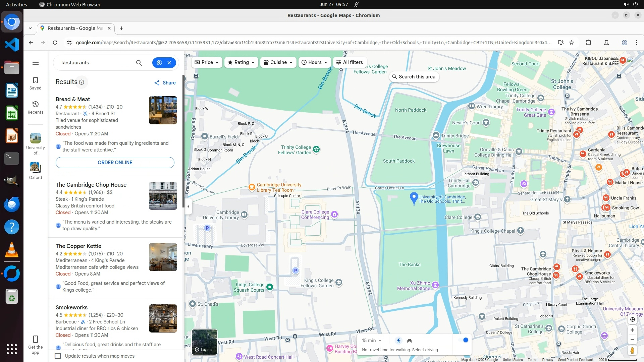Open the Recents panel
This screenshot has width=644, height=362.
[35, 107]
